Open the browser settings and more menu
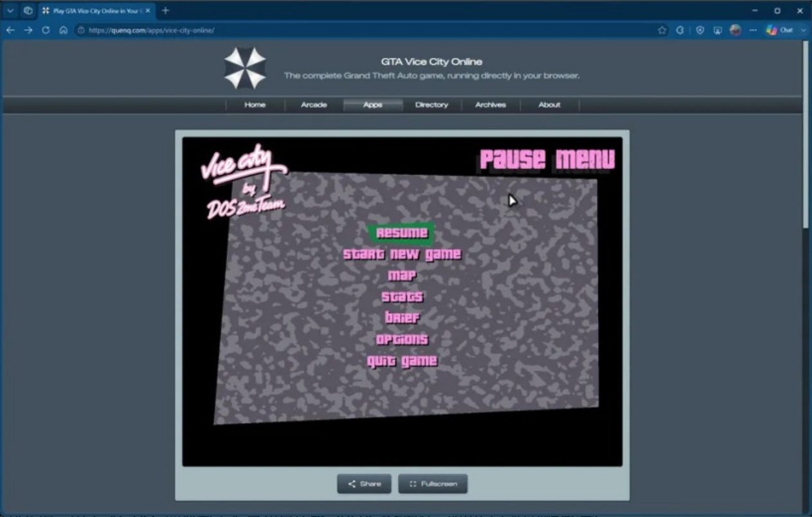Image resolution: width=812 pixels, height=517 pixels. [x=753, y=30]
